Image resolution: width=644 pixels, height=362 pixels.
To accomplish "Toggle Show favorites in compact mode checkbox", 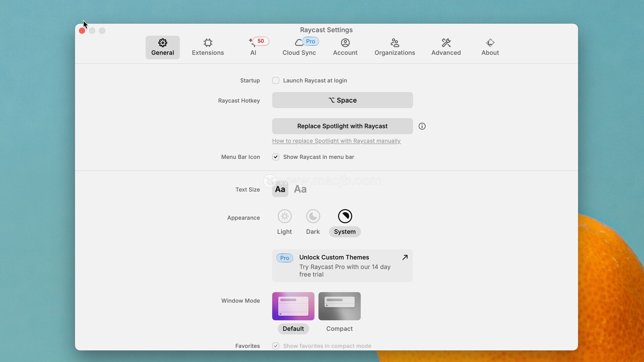I will tap(276, 346).
